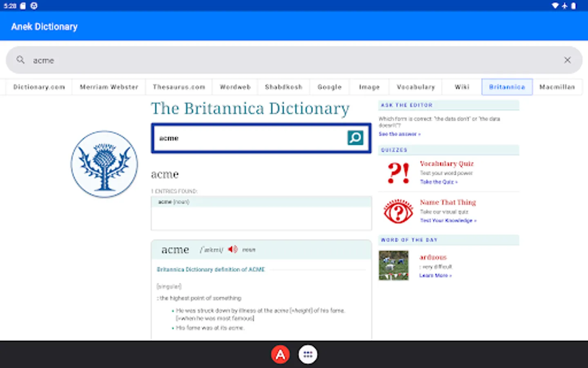Click the Name That Thing eye icon
This screenshot has height=368, width=588.
(398, 211)
